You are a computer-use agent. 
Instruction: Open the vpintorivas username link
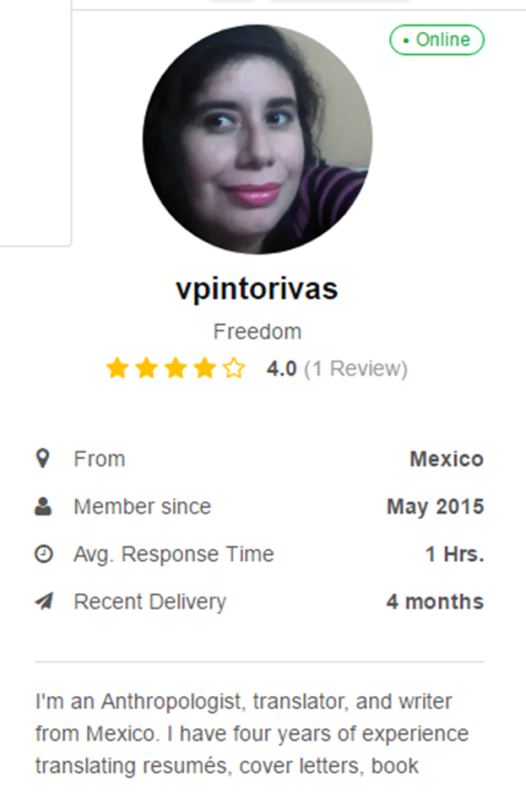(x=257, y=289)
